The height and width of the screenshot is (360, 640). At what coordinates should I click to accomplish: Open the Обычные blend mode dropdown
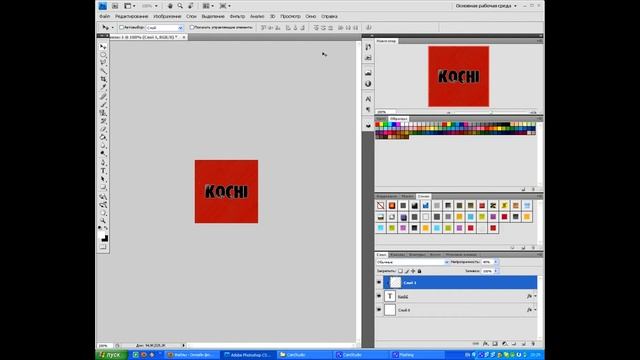click(412, 262)
